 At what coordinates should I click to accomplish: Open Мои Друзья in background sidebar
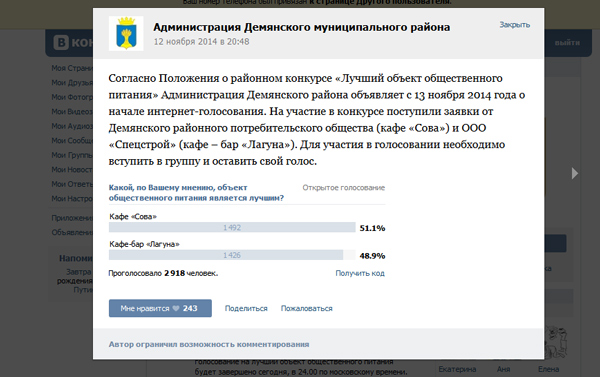coord(72,83)
